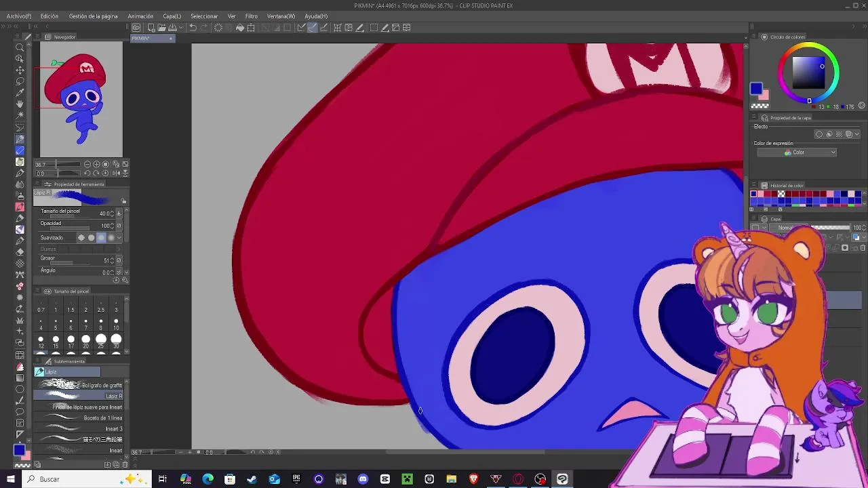Screen dimensions: 868x488
Task: Expand Suavizado options dropdown arrow
Action: click(x=119, y=238)
